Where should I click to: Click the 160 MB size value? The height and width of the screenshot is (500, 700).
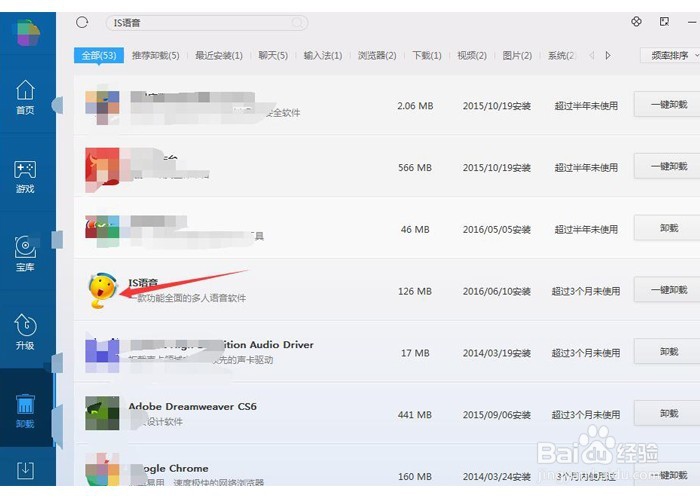pos(415,476)
